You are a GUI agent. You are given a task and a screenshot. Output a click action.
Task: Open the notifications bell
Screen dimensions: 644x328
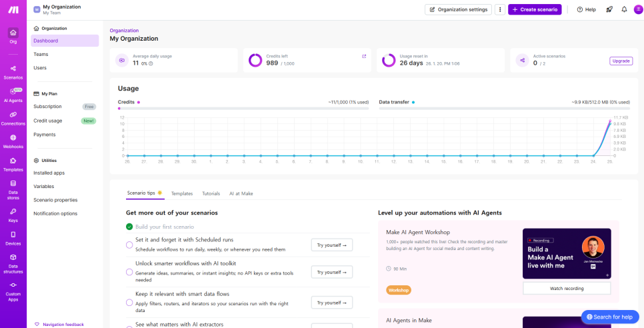pyautogui.click(x=624, y=9)
